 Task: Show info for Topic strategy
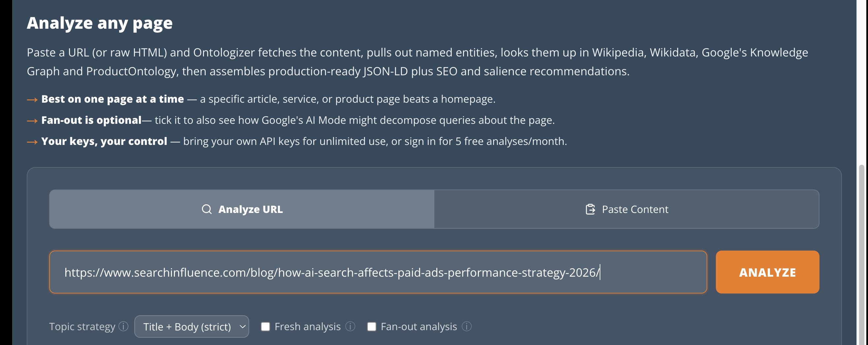pyautogui.click(x=124, y=326)
